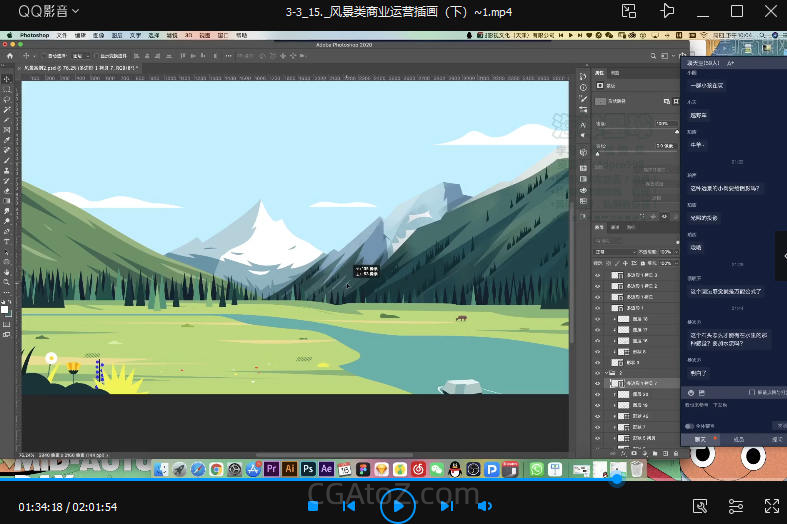Toggle visibility of the top layer
The width and height of the screenshot is (787, 524).
click(598, 274)
